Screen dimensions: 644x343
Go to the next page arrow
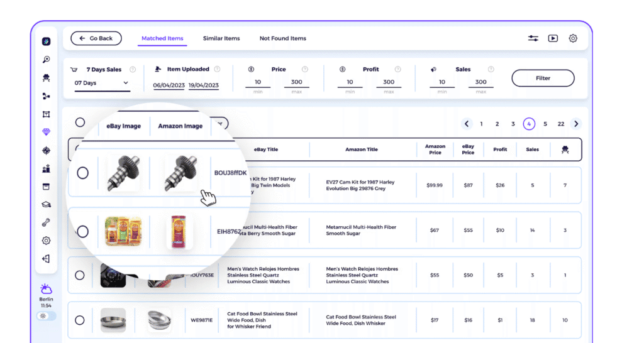(x=576, y=124)
